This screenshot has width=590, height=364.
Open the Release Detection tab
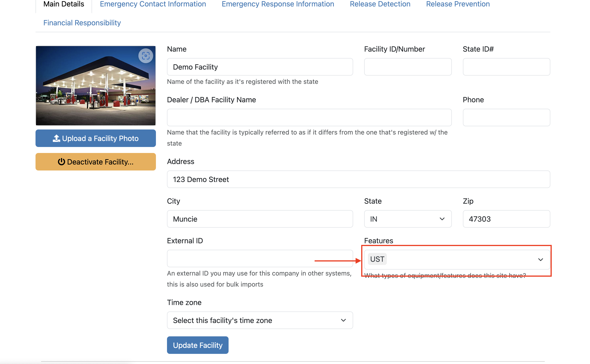pos(380,4)
